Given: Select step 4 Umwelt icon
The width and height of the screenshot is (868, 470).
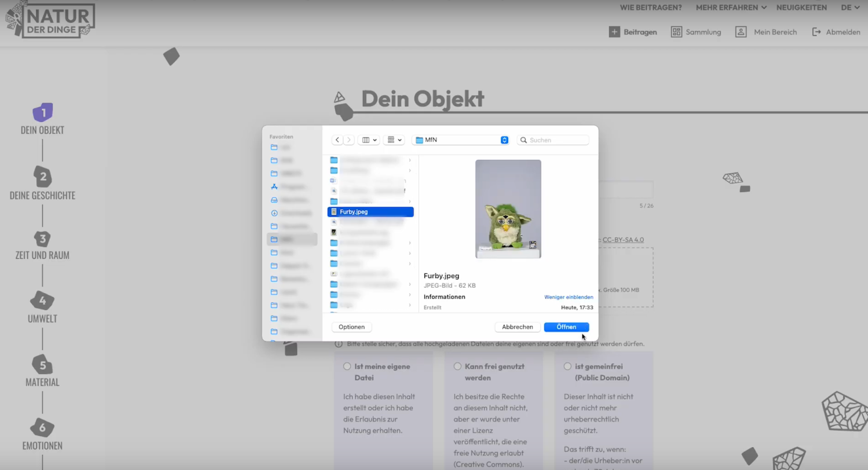Looking at the screenshot, I should point(42,300).
